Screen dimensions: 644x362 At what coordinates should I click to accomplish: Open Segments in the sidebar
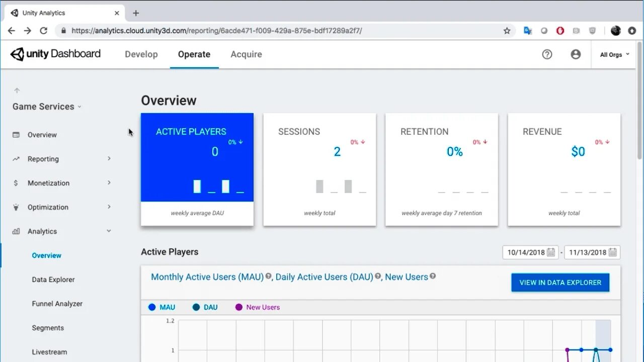(48, 328)
